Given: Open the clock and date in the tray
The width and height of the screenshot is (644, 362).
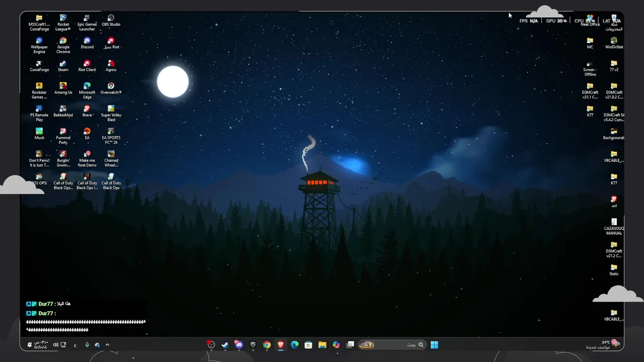Looking at the screenshot, I should point(40,345).
